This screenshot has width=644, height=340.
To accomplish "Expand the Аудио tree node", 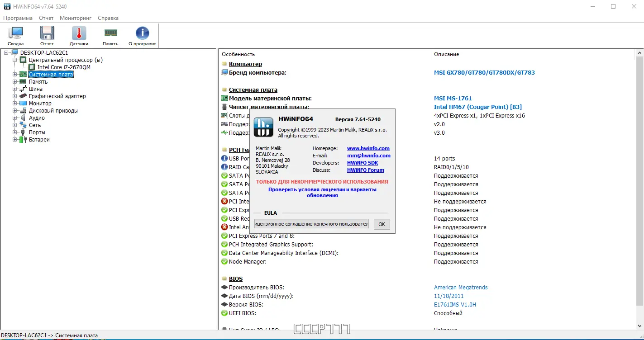I will pos(14,118).
